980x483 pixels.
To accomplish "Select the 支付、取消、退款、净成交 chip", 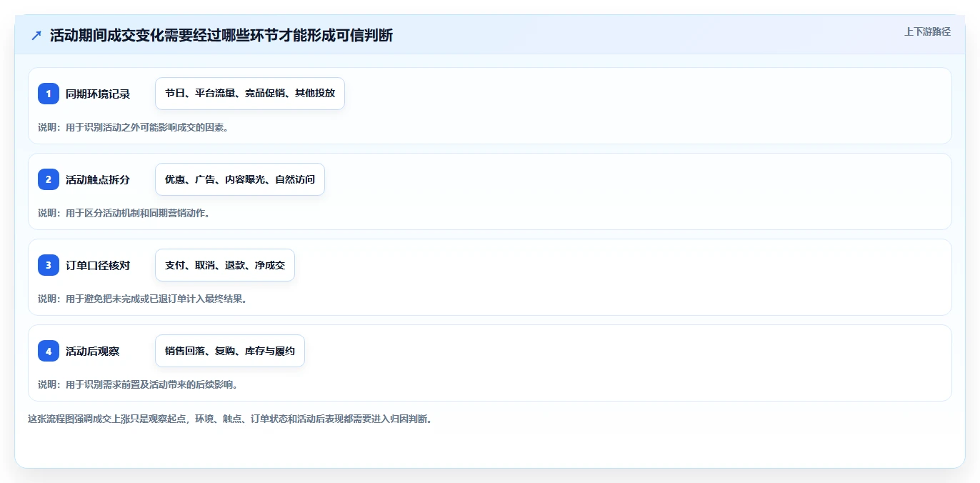I will 225,265.
